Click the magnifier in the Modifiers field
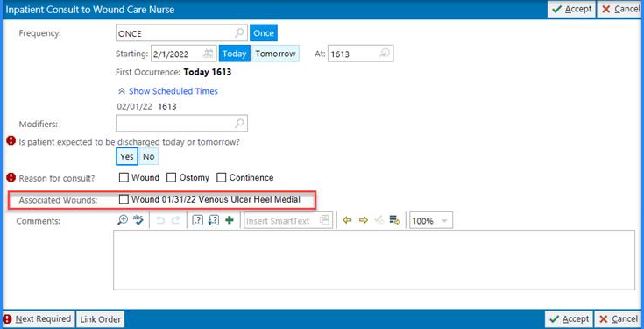Image resolution: width=644 pixels, height=329 pixels. click(239, 123)
